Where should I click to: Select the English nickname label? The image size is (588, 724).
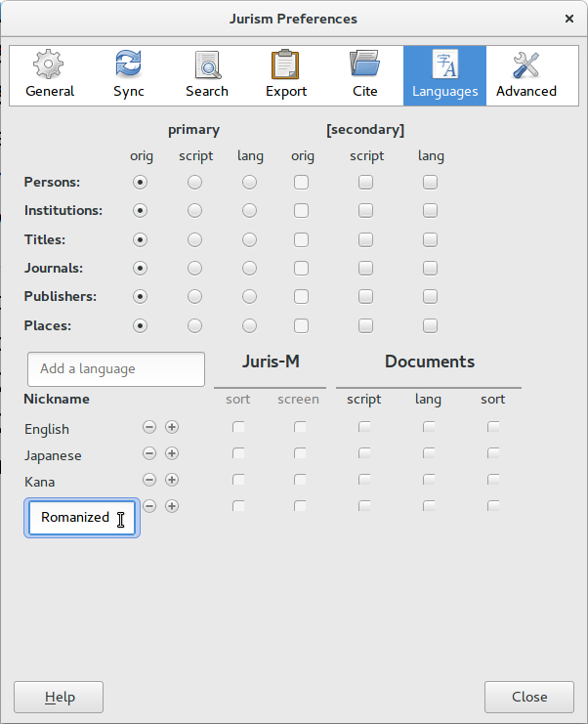click(x=47, y=429)
